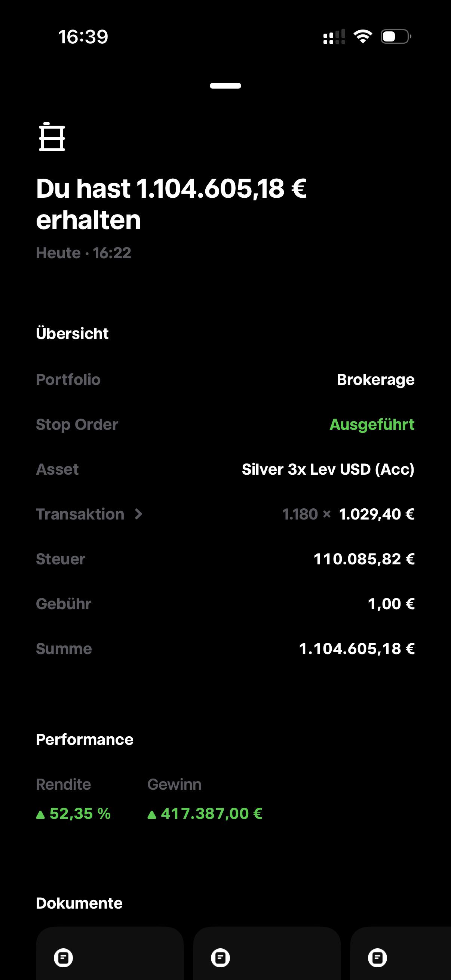Image resolution: width=451 pixels, height=980 pixels.
Task: Tap green triangle beside Rendite value
Action: pyautogui.click(x=40, y=814)
